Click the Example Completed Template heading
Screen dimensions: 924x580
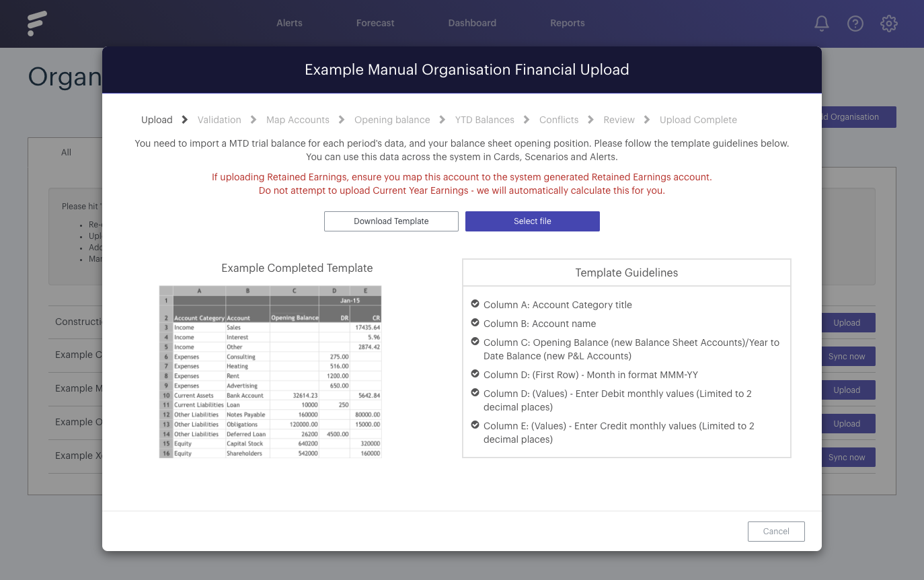[297, 268]
